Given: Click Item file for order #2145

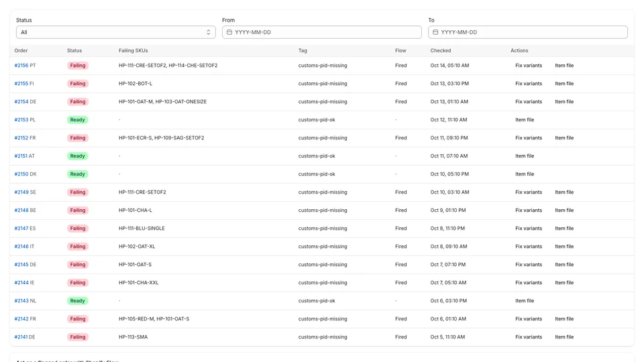Looking at the screenshot, I should [x=564, y=264].
